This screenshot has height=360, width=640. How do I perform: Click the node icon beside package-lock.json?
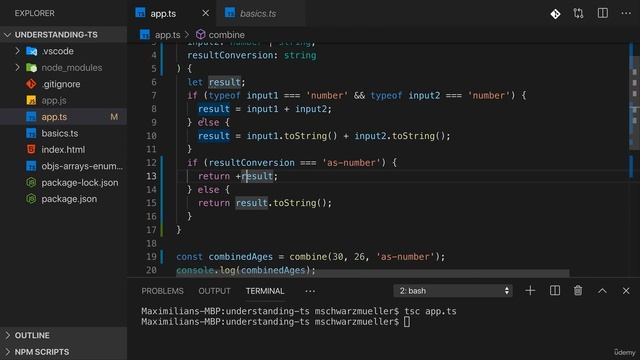[x=31, y=182]
